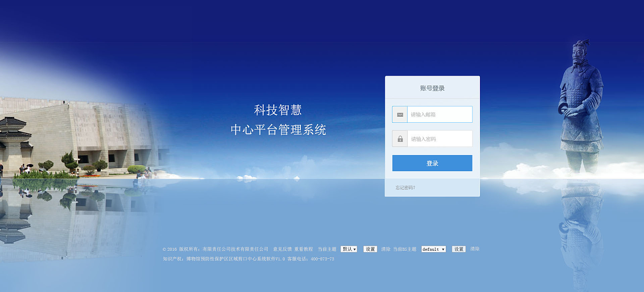Click the 账号登录 panel heading
The width and height of the screenshot is (644, 292).
(432, 88)
